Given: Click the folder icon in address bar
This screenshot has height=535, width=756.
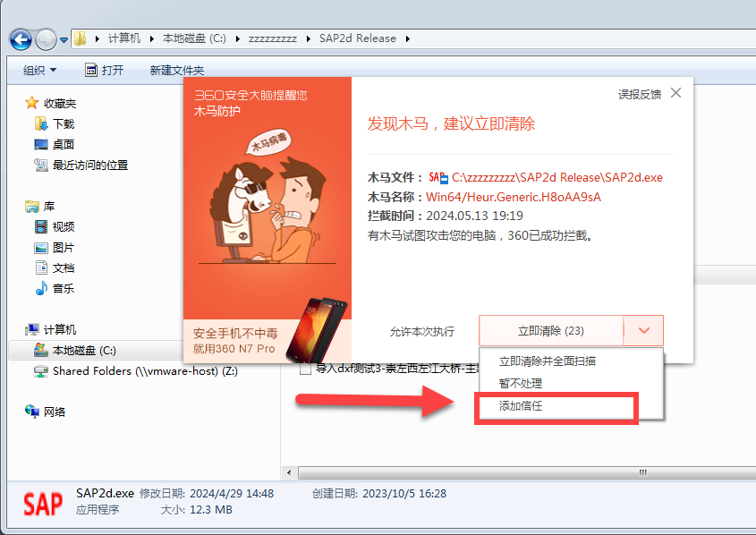Looking at the screenshot, I should pyautogui.click(x=81, y=38).
